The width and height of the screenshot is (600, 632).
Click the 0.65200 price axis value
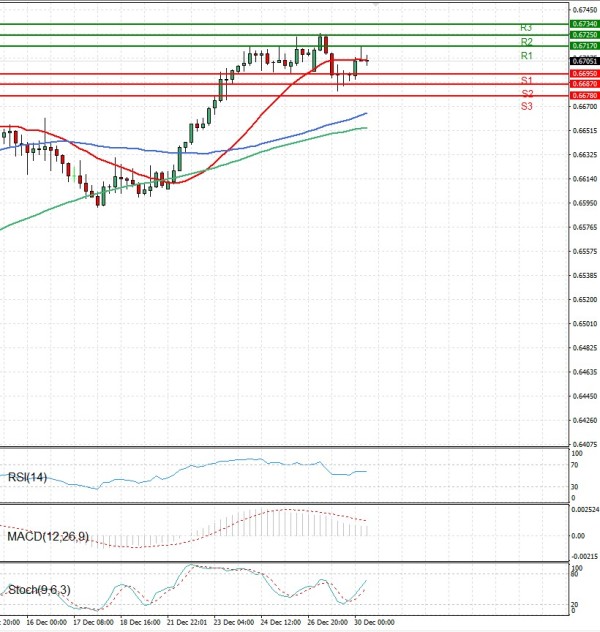click(x=583, y=300)
